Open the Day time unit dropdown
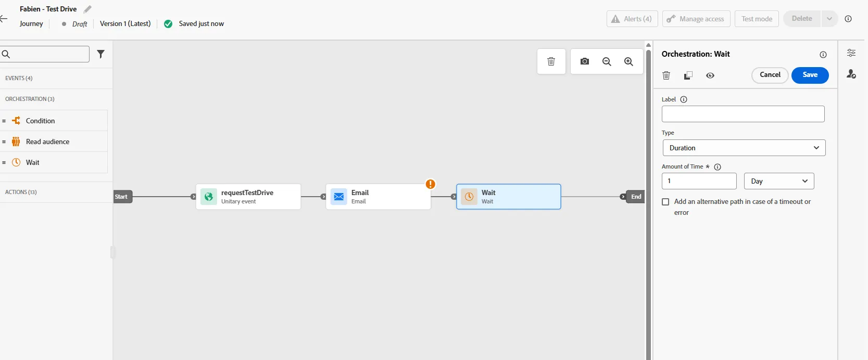 click(x=779, y=181)
